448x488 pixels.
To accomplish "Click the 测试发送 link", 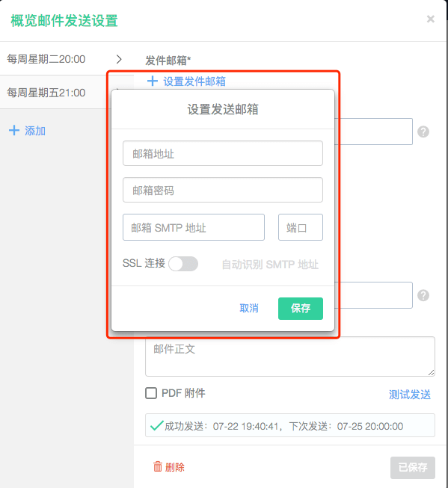I will point(409,395).
